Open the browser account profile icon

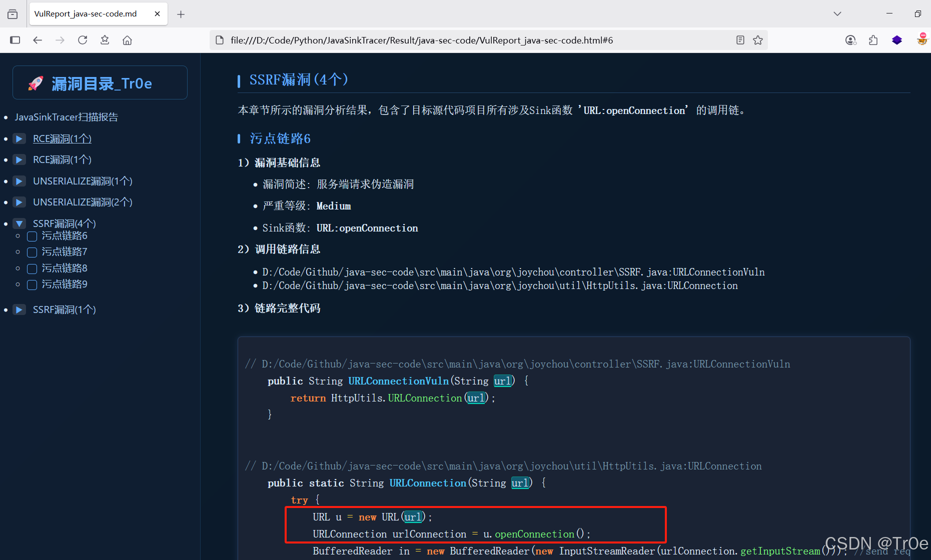(850, 40)
